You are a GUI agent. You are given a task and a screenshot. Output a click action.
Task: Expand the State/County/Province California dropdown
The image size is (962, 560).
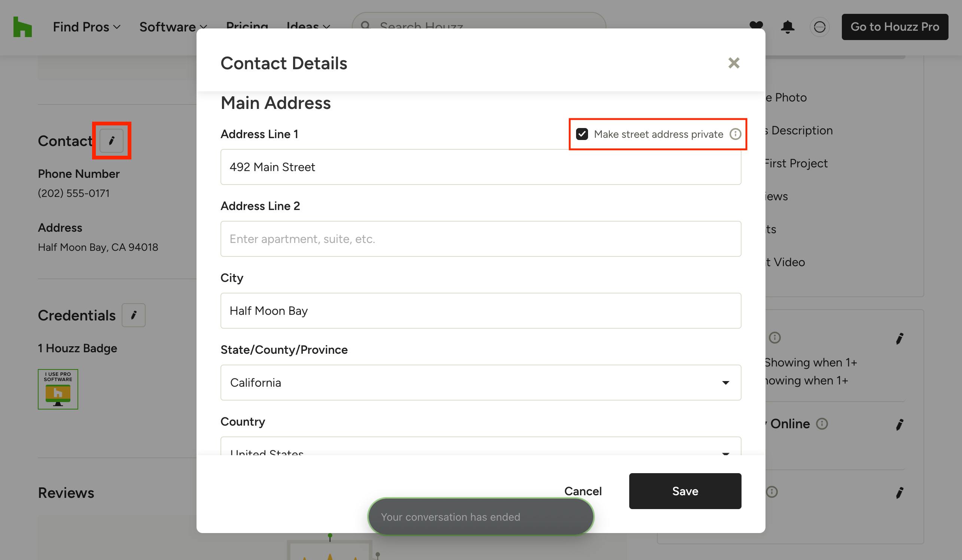pos(481,383)
